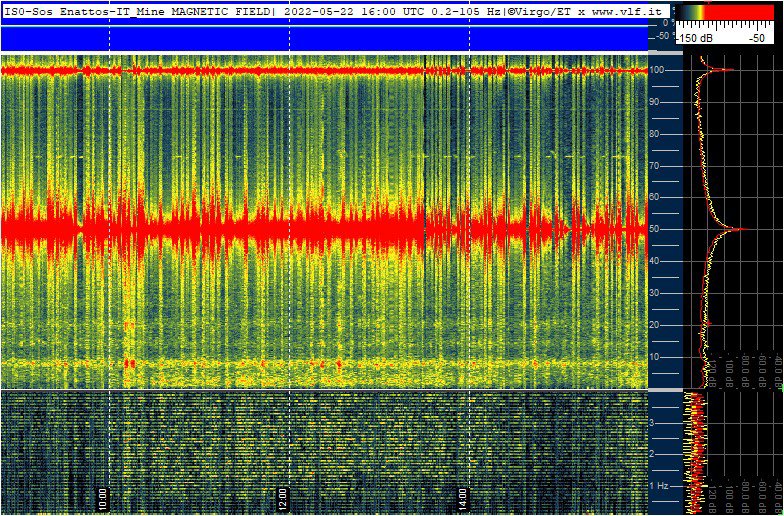The image size is (784, 516).
Task: Click the 50 Hz frequency axis label
Action: (658, 229)
